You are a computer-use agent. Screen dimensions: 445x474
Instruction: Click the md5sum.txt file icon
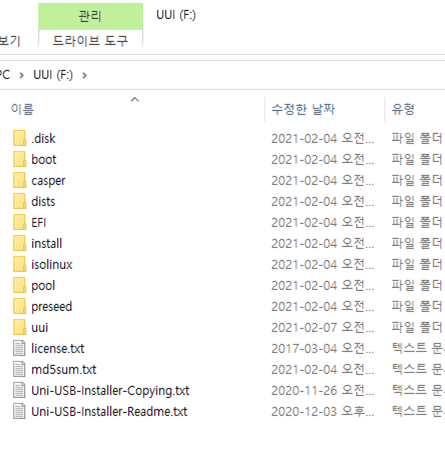point(19,369)
